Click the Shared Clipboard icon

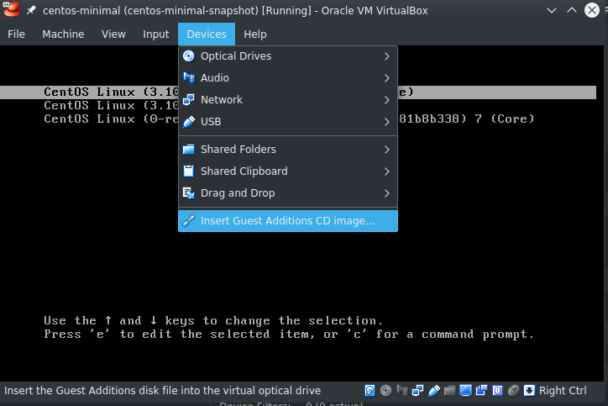[188, 171]
